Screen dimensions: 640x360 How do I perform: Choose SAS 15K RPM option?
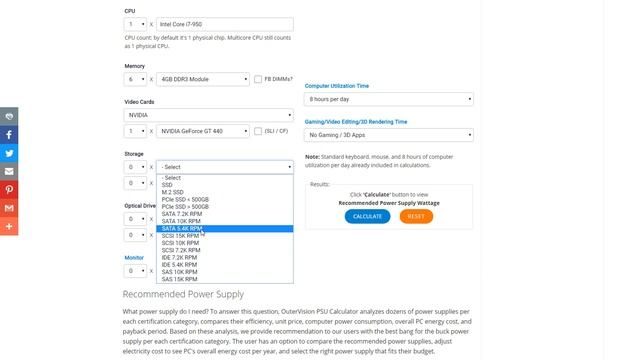(x=225, y=279)
